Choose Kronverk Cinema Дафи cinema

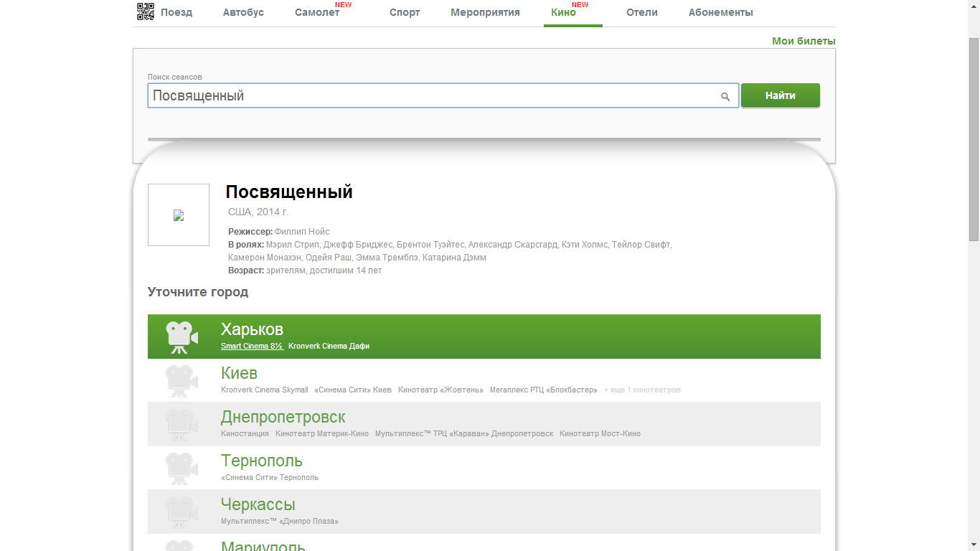pyautogui.click(x=329, y=346)
